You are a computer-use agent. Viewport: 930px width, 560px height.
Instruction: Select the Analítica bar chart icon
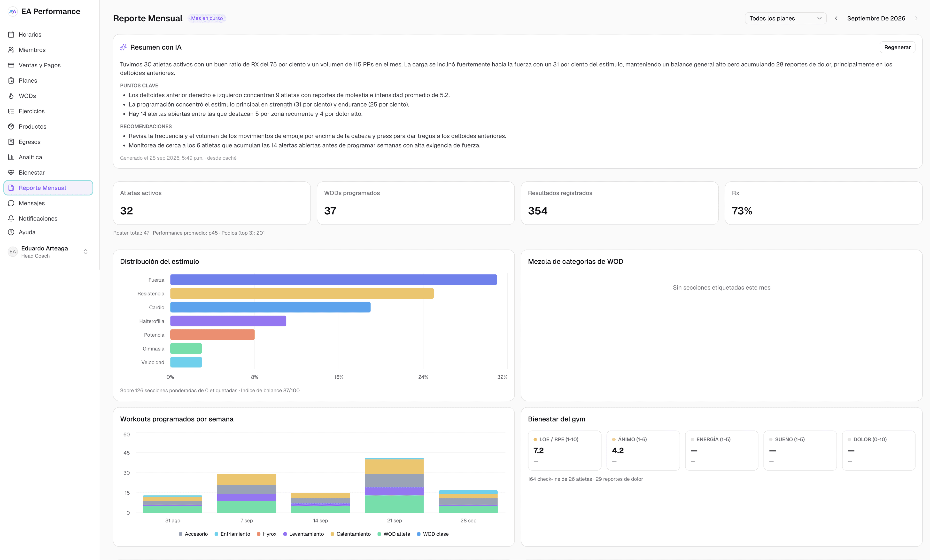11,157
